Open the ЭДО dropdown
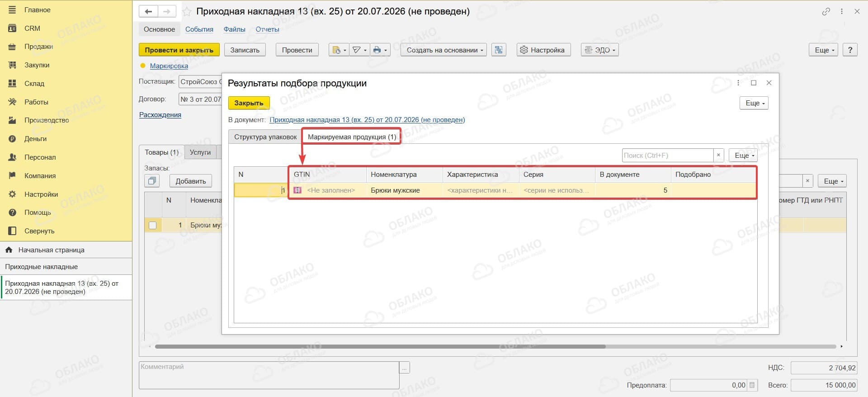The width and height of the screenshot is (868, 397). (599, 50)
